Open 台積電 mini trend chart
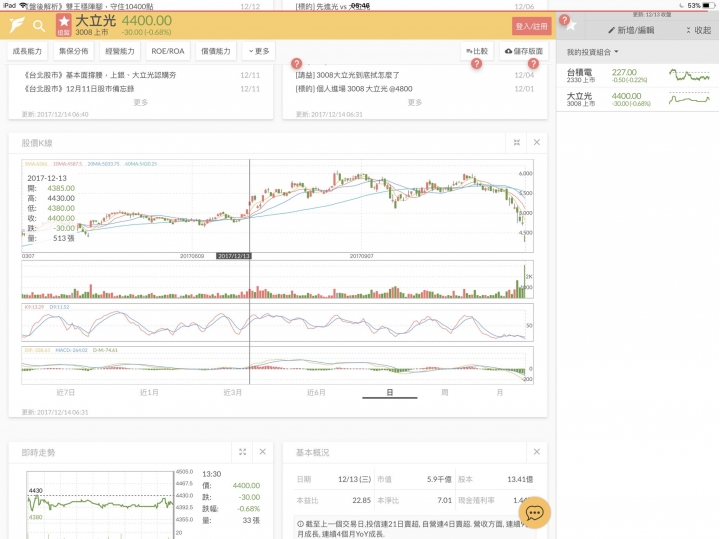 pyautogui.click(x=689, y=75)
